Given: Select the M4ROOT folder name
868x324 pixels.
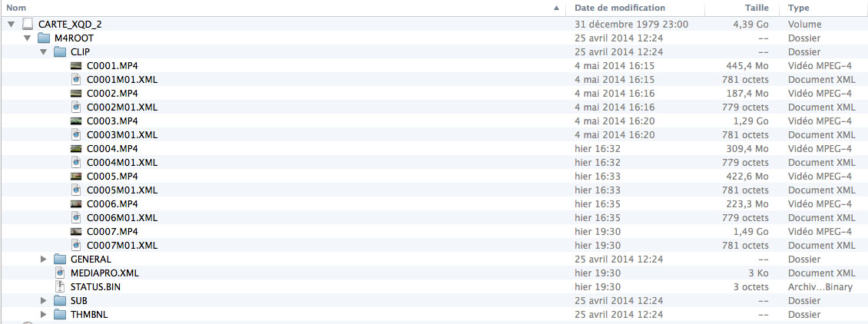Looking at the screenshot, I should [x=75, y=38].
